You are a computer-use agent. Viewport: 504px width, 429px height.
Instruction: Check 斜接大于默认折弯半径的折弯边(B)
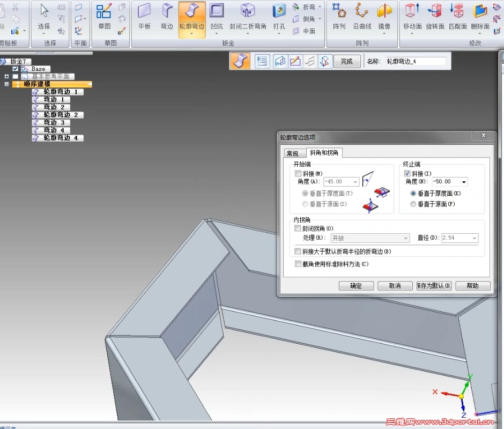pos(298,251)
